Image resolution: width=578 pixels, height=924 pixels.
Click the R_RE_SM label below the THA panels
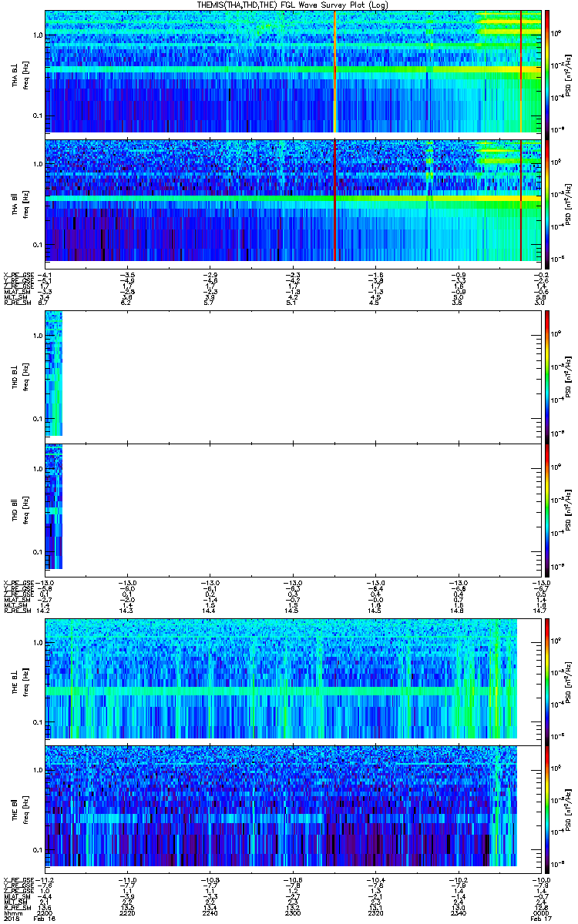point(16,303)
